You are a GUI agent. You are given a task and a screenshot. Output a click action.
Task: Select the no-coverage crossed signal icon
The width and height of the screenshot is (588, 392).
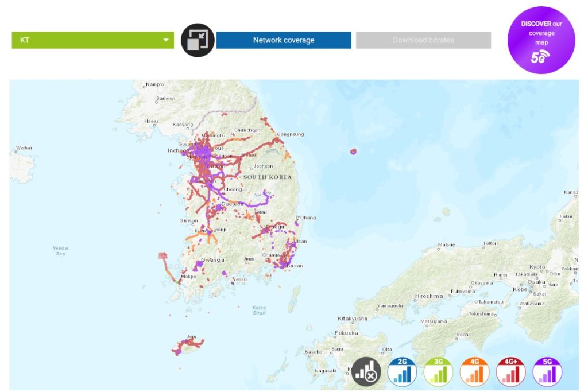pyautogui.click(x=366, y=371)
